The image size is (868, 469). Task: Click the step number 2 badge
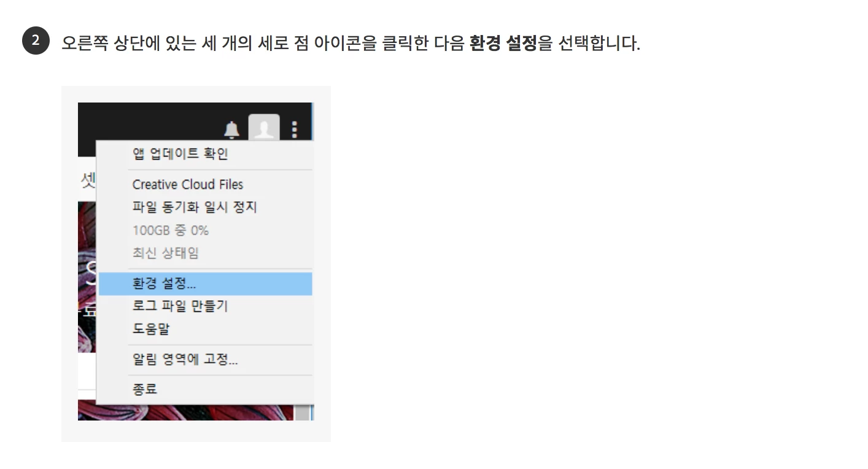click(x=36, y=41)
